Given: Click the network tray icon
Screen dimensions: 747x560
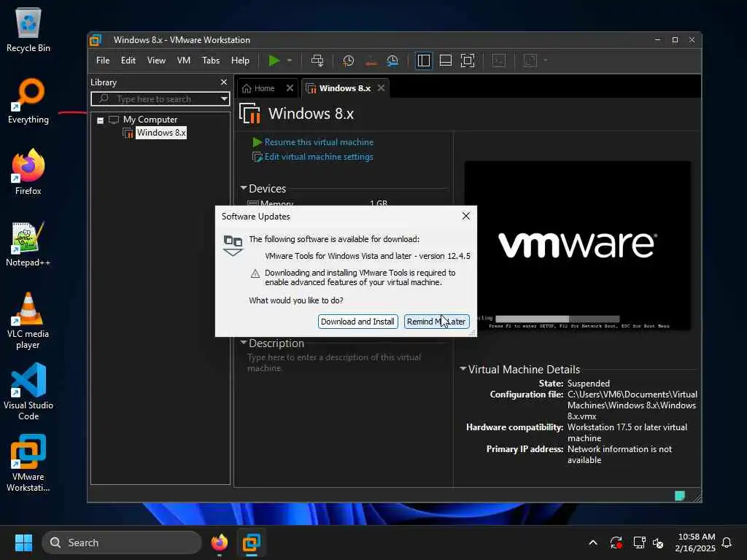Looking at the screenshot, I should click(x=639, y=542).
